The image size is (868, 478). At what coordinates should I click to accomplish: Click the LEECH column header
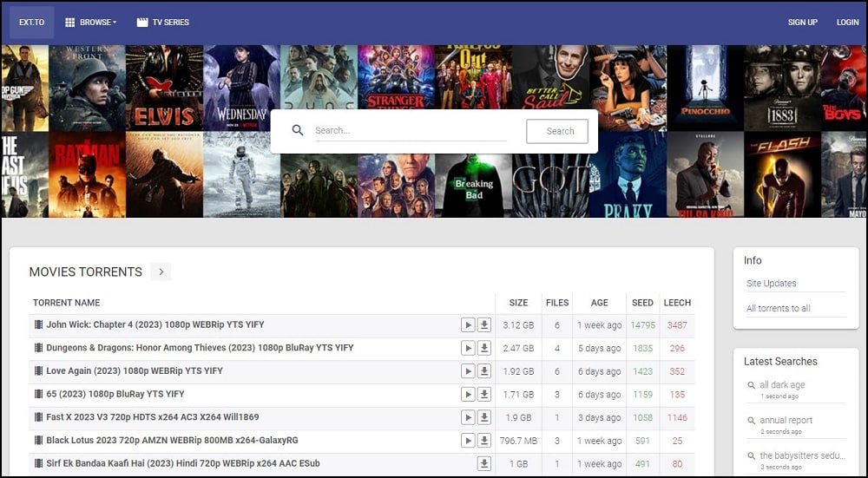(677, 303)
